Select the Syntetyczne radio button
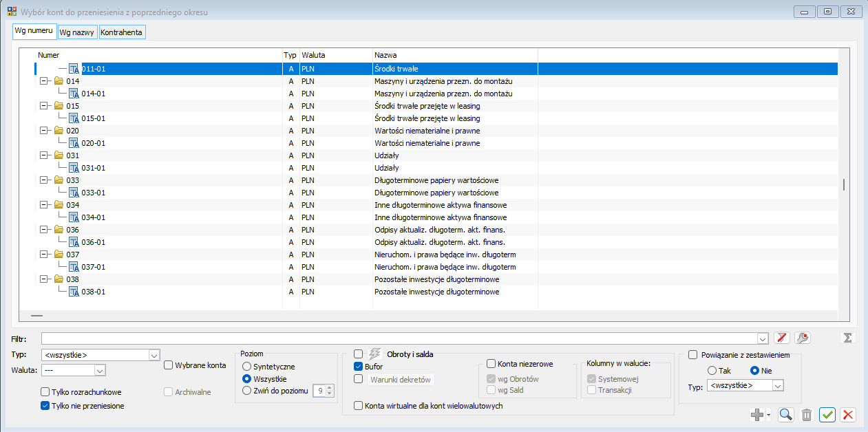The image size is (868, 432). 246,367
